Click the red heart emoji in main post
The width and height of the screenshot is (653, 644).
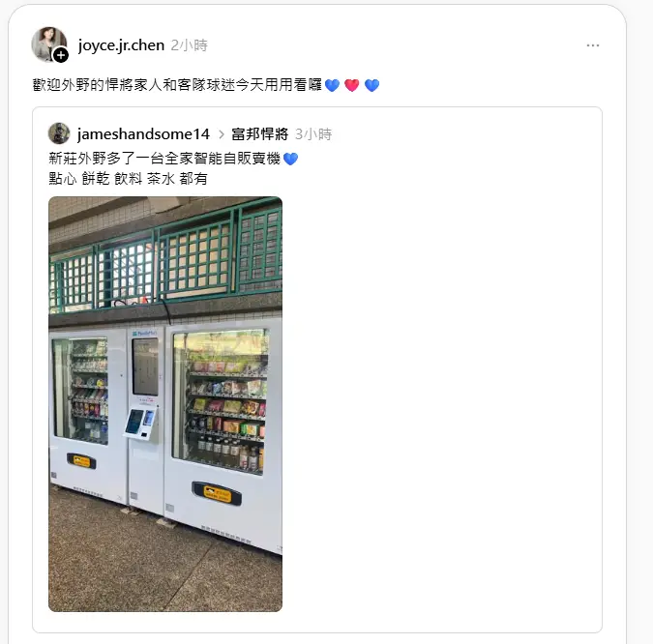click(x=352, y=85)
